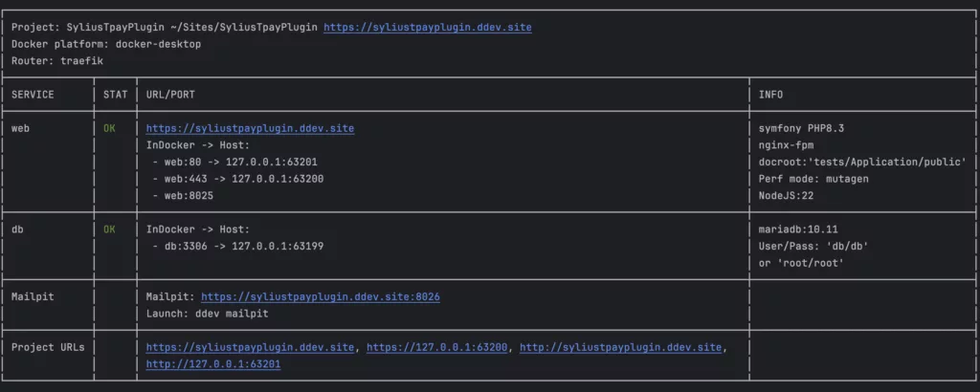Click the URL/PORT column header
This screenshot has height=392, width=980.
coord(170,95)
